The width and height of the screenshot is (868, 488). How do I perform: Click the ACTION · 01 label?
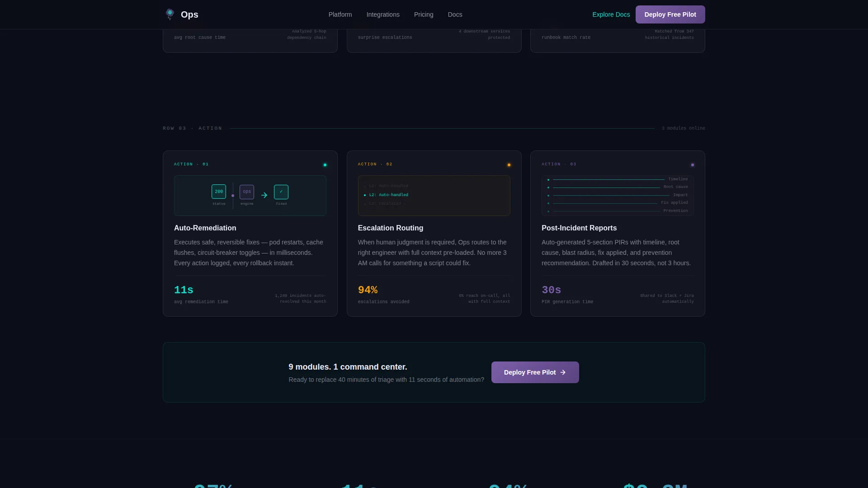tap(191, 164)
